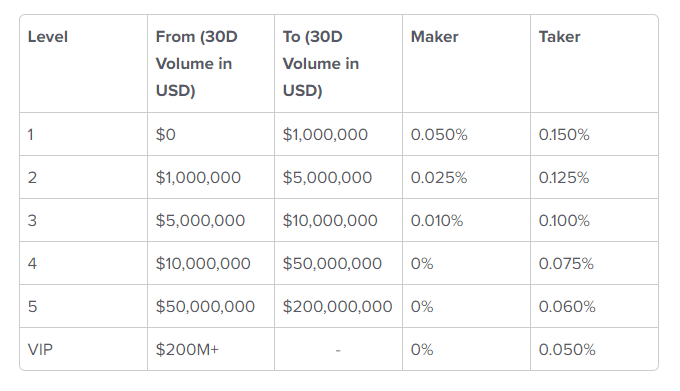The width and height of the screenshot is (680, 391).
Task: Select the $1,000,000 To value in Level 1
Action: [x=325, y=135]
